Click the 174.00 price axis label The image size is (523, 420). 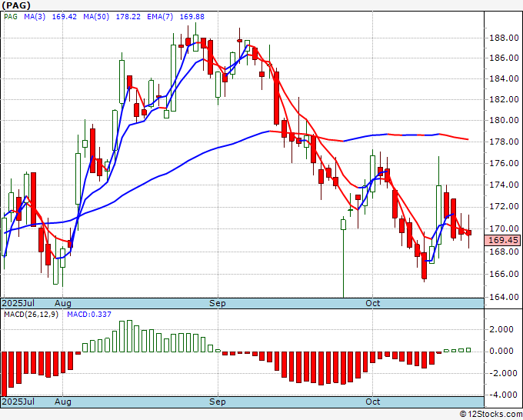tap(504, 185)
